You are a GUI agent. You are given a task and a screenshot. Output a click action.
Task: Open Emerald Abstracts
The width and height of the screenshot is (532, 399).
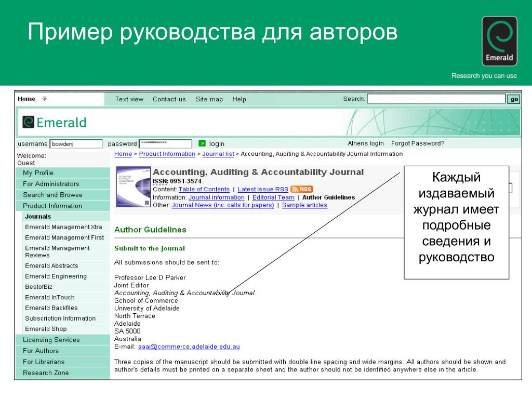[x=66, y=265]
